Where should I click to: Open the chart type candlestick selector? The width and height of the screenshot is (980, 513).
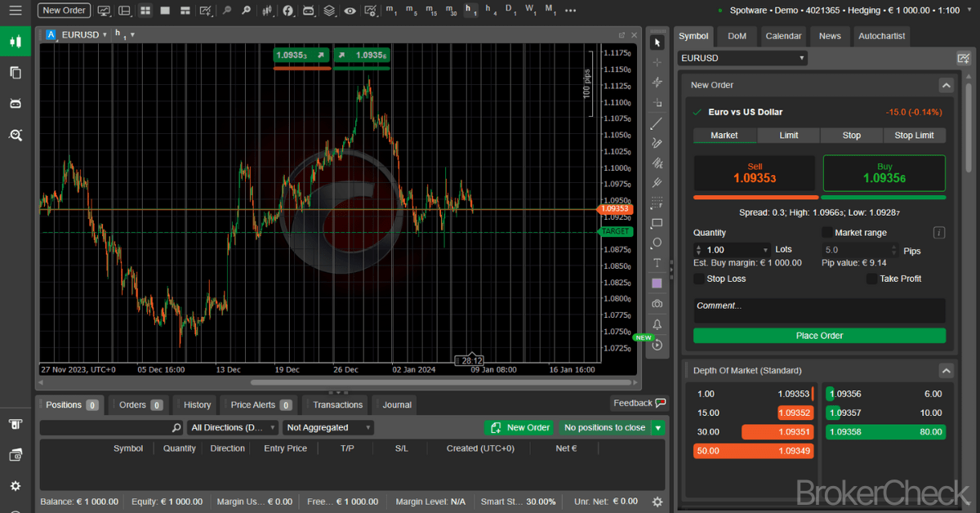click(x=268, y=11)
